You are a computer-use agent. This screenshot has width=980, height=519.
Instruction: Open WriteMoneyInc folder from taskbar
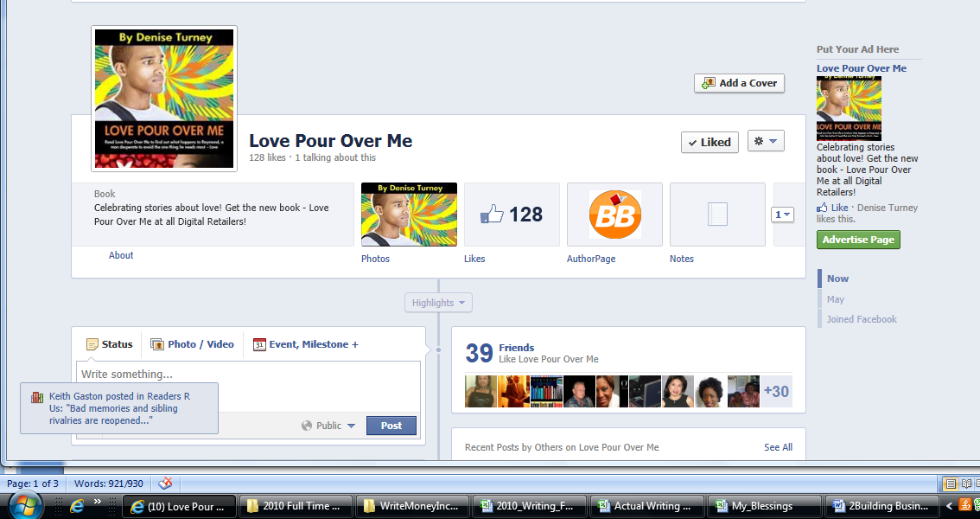[x=412, y=506]
